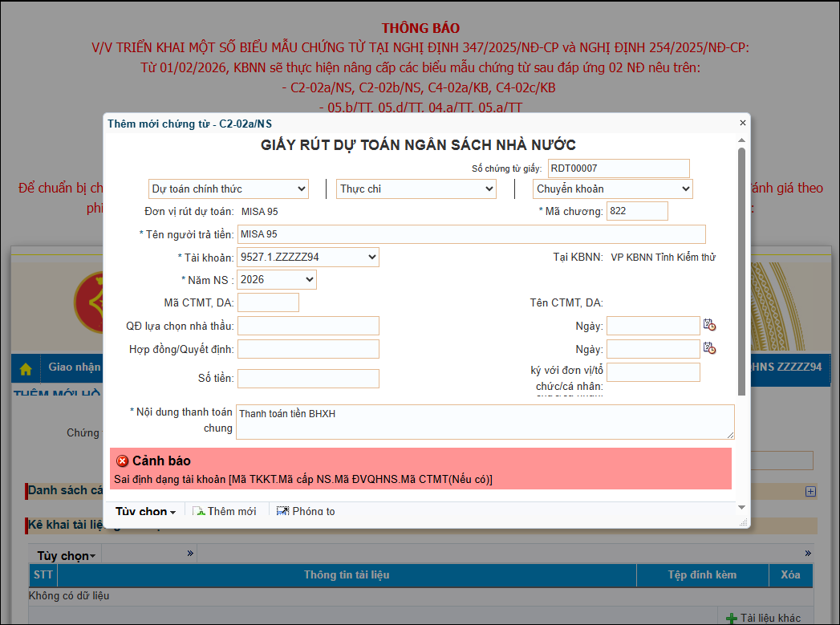The height and width of the screenshot is (625, 840).
Task: Click the Hợp đồng/Quyết định input field
Action: tap(309, 349)
